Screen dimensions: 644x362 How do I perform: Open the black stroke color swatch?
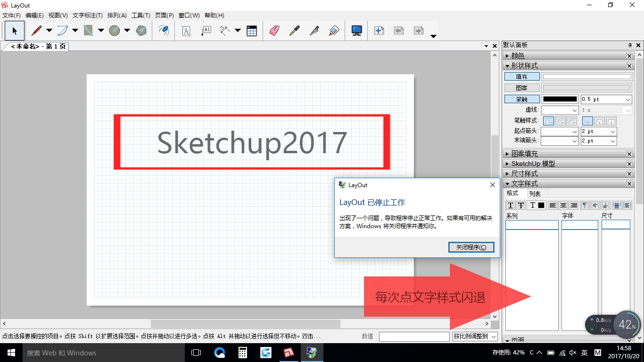[560, 99]
